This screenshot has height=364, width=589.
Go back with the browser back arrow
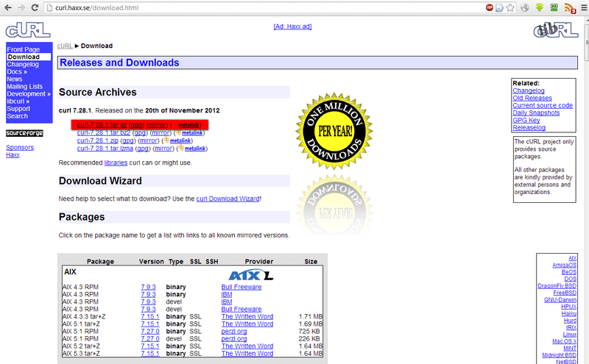(x=7, y=7)
